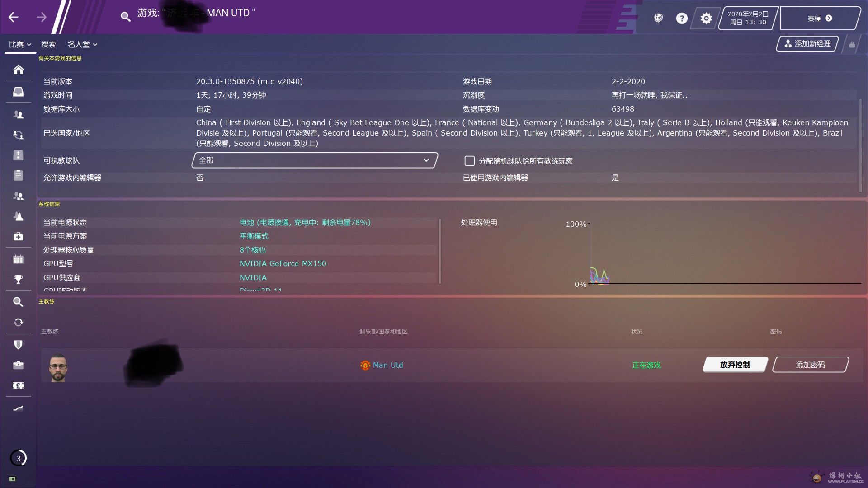
Task: Open Dynamics icon with circling arrows
Action: (18, 135)
